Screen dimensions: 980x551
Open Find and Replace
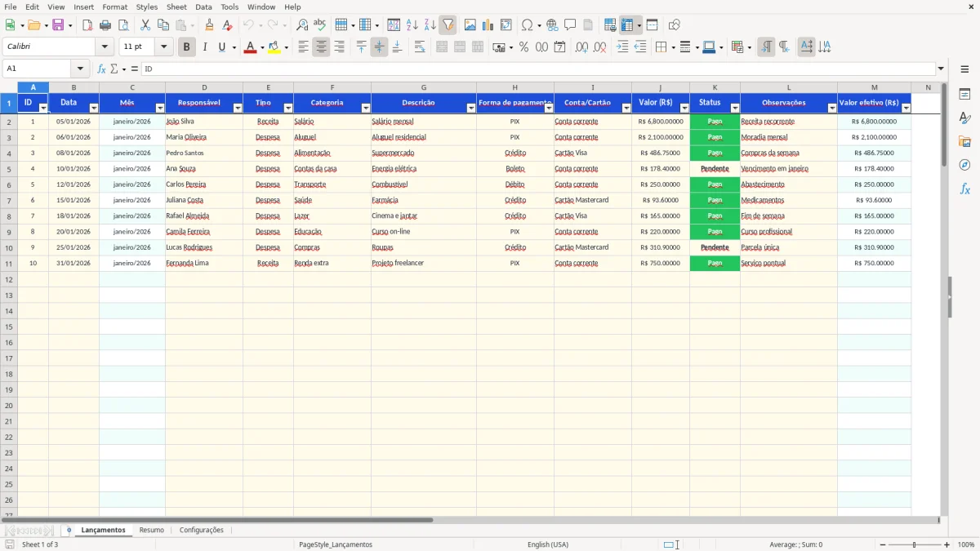(x=302, y=25)
